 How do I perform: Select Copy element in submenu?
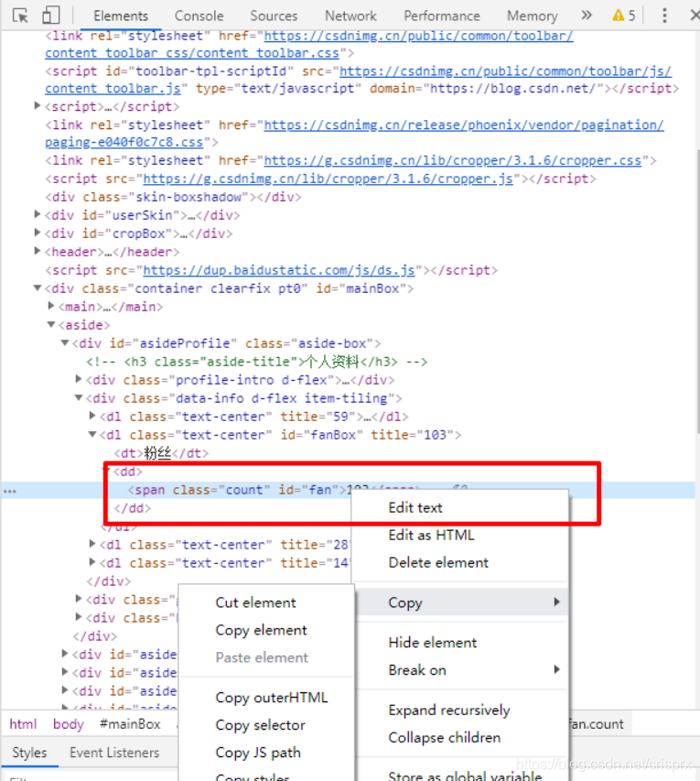[266, 630]
